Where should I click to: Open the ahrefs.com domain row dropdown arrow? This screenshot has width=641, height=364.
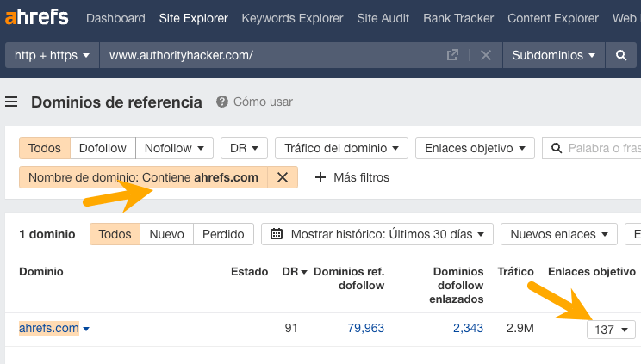pos(86,329)
